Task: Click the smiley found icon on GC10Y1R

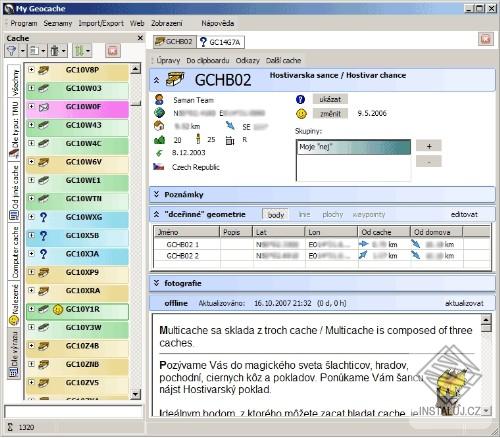Action: [58, 310]
